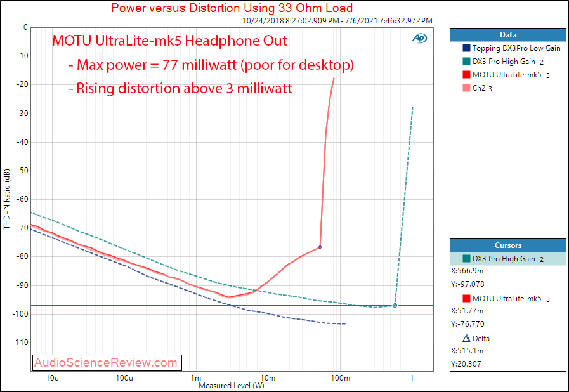Select the DX3 Pro High Gain entry in the Data legend

(x=508, y=62)
